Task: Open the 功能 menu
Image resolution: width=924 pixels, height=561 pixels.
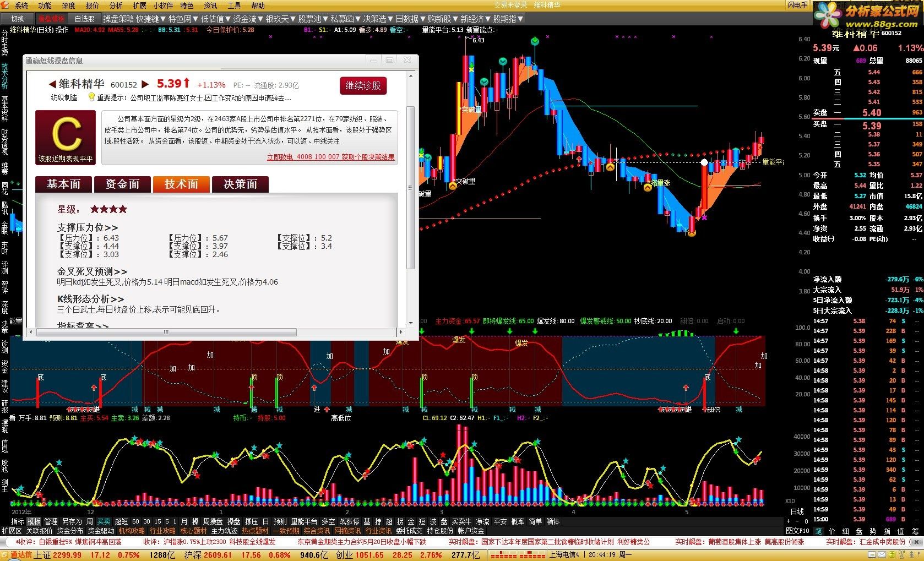Action: point(45,6)
